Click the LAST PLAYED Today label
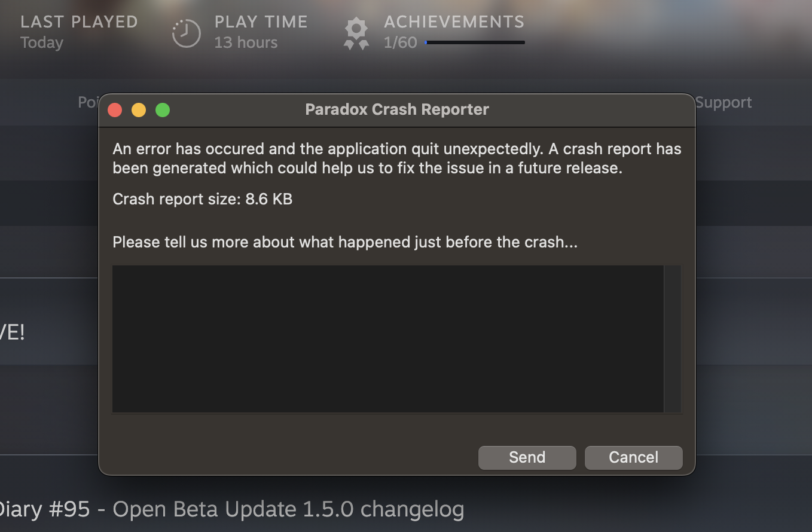The height and width of the screenshot is (532, 812). tap(79, 32)
